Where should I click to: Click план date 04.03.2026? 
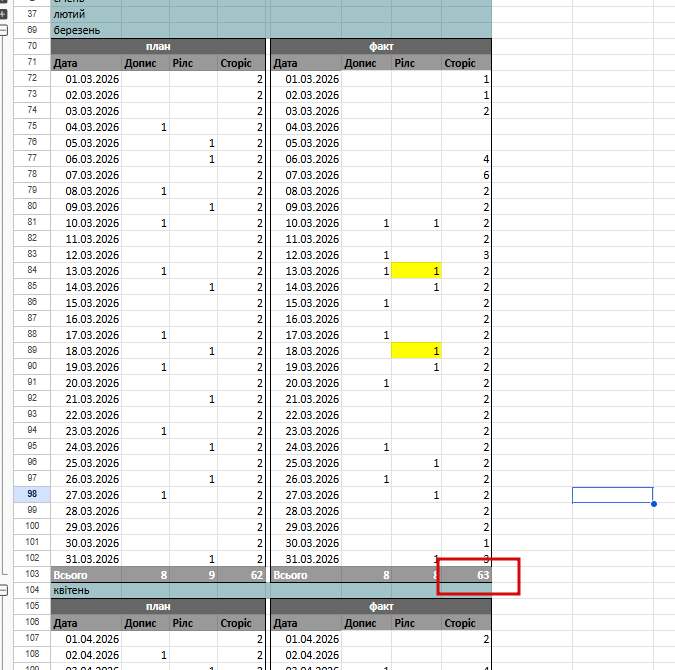pyautogui.click(x=86, y=127)
